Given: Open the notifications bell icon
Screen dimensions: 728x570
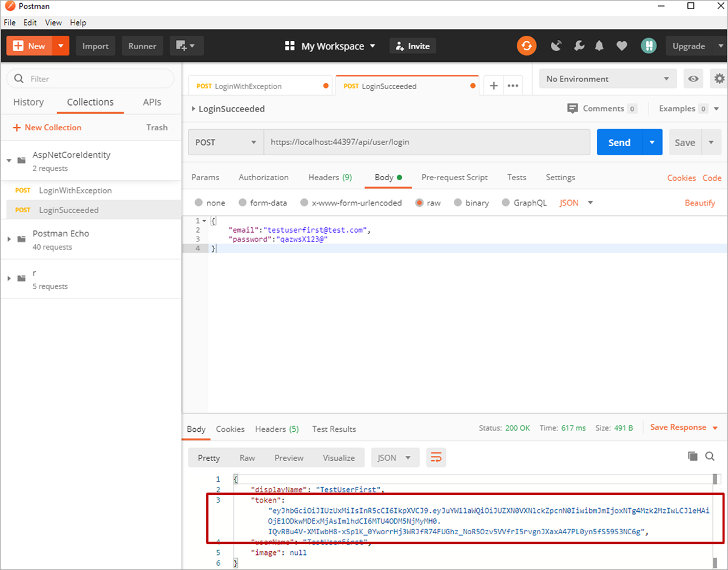Looking at the screenshot, I should coord(599,46).
